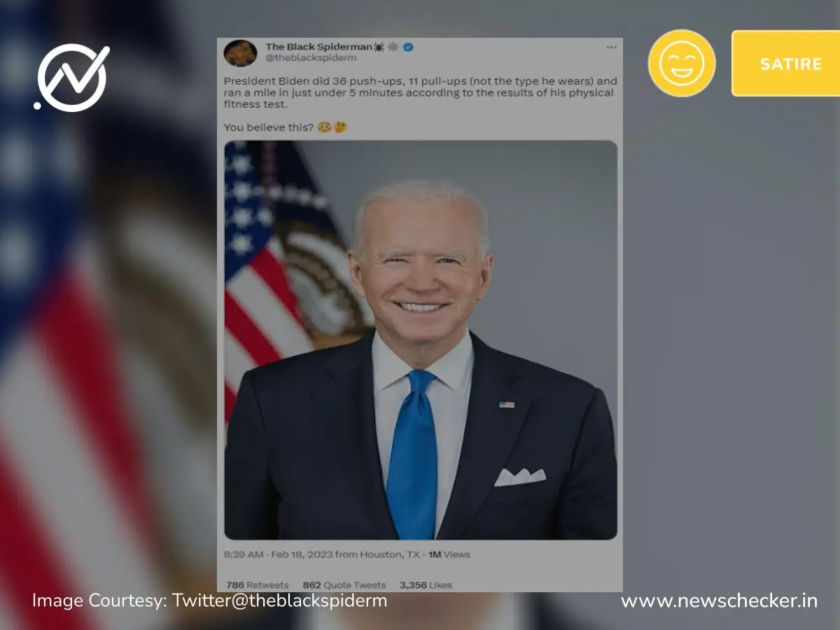Click the 1M Views counter
This screenshot has width=840, height=630.
[x=449, y=554]
